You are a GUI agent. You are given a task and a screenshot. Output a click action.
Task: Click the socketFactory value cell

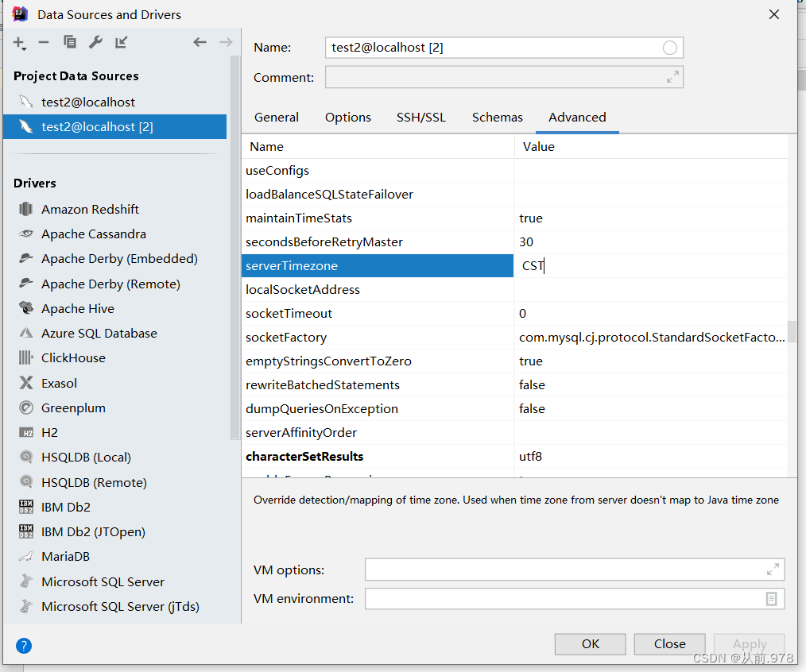(x=650, y=338)
